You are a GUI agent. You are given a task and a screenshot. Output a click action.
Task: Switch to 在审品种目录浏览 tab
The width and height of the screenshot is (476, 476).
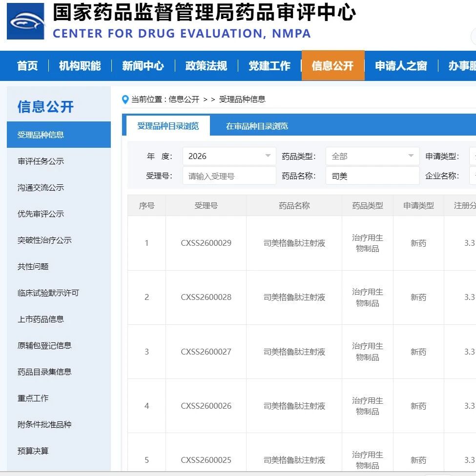click(x=257, y=126)
